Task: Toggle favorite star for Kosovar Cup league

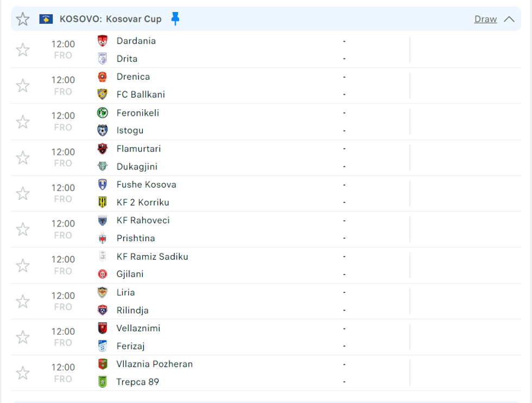Action: pos(23,19)
